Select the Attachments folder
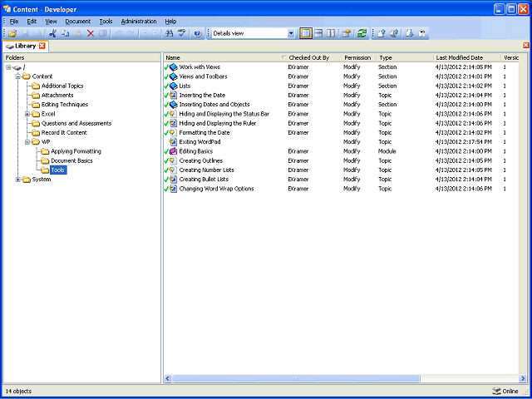 pos(57,96)
